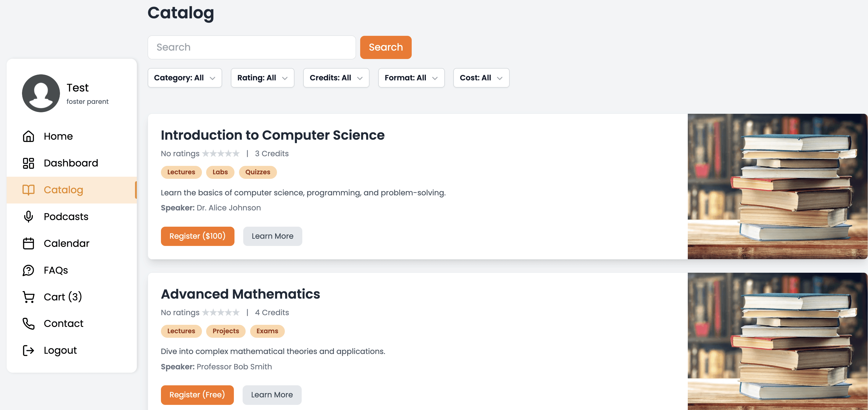Click the Podcasts microphone icon
The width and height of the screenshot is (868, 410).
pos(29,216)
